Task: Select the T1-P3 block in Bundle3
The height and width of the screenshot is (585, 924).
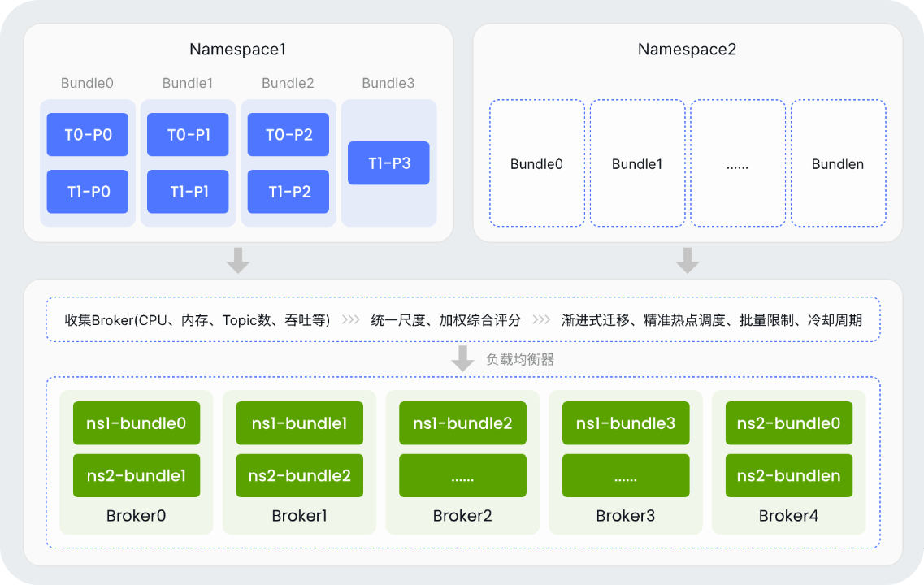Action: pos(388,163)
